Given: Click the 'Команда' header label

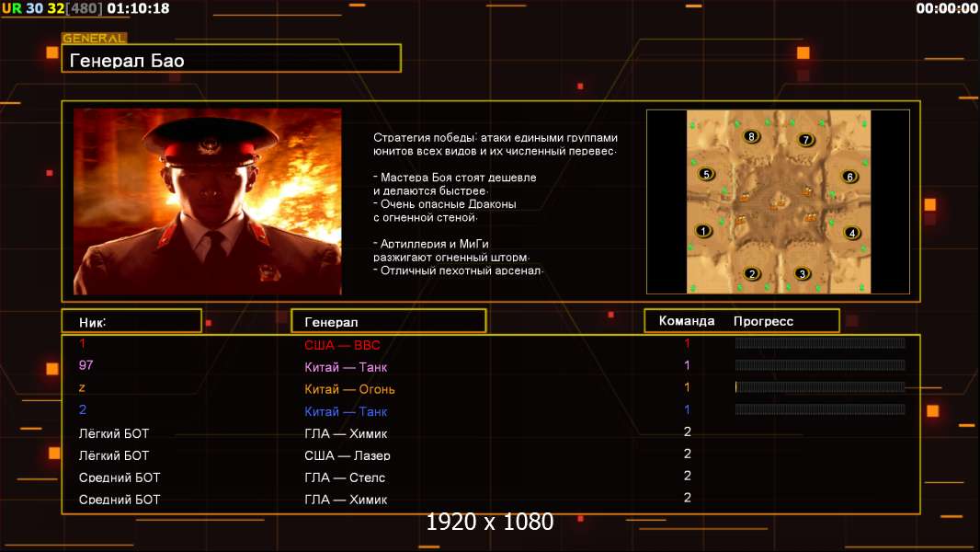Looking at the screenshot, I should click(x=686, y=321).
